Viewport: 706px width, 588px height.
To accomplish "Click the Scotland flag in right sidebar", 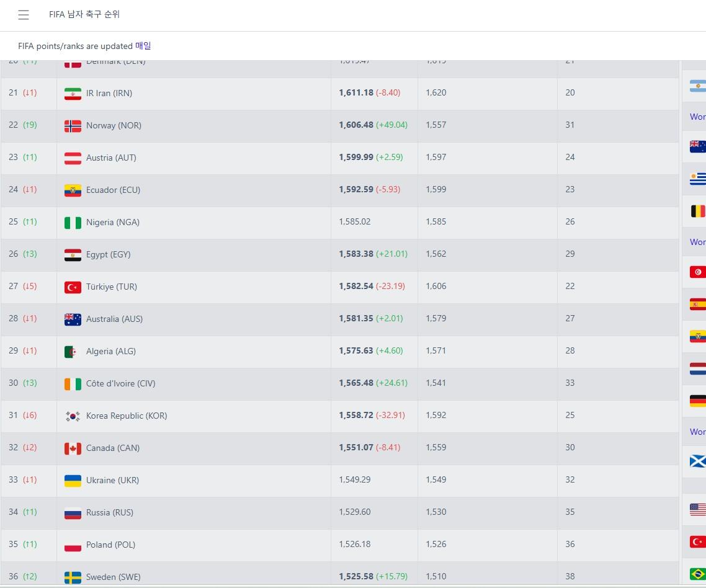I will coord(697,461).
